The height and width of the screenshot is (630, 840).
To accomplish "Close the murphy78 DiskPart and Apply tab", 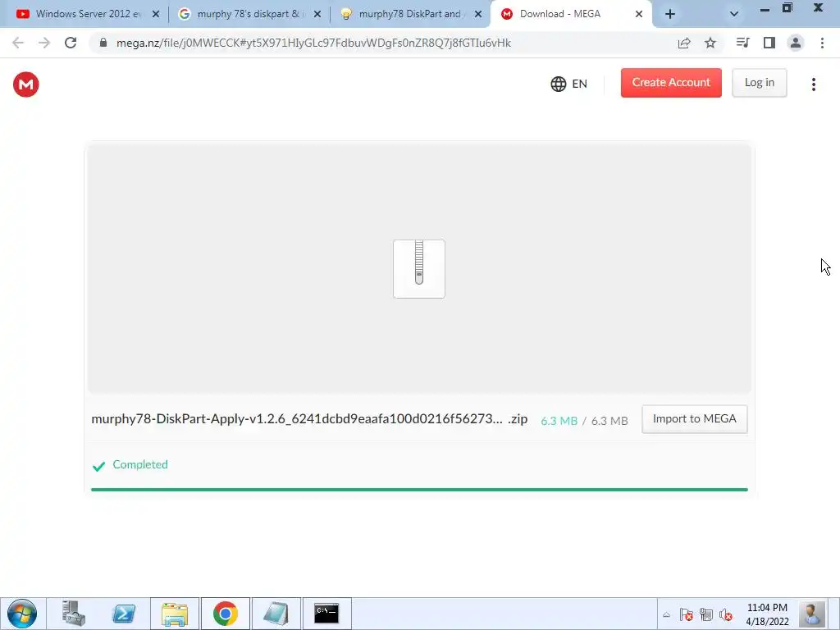I will point(478,14).
